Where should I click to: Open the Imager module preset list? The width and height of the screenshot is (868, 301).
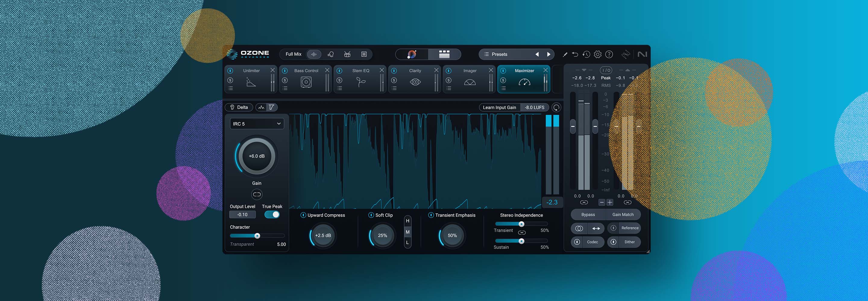[x=449, y=88]
